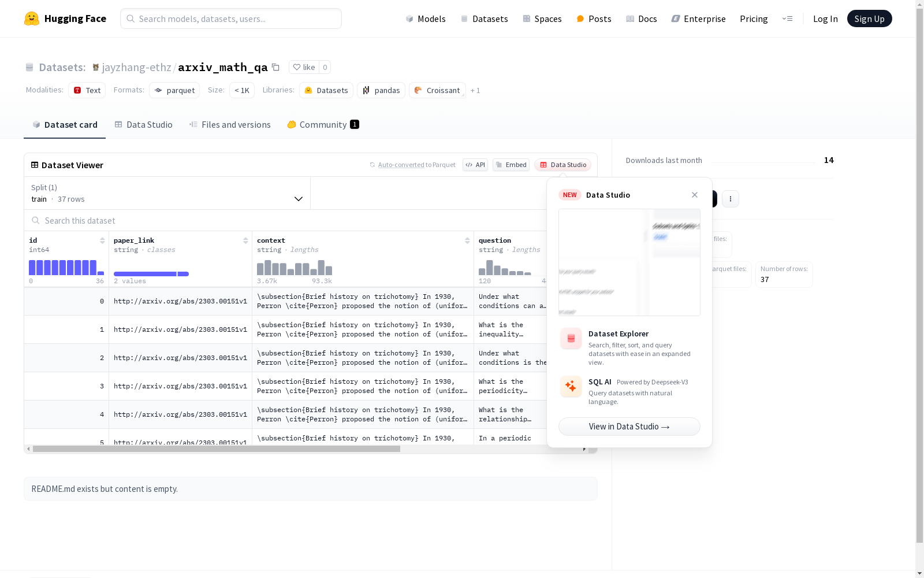924x578 pixels.
Task: Sort by the id column
Action: 102,240
